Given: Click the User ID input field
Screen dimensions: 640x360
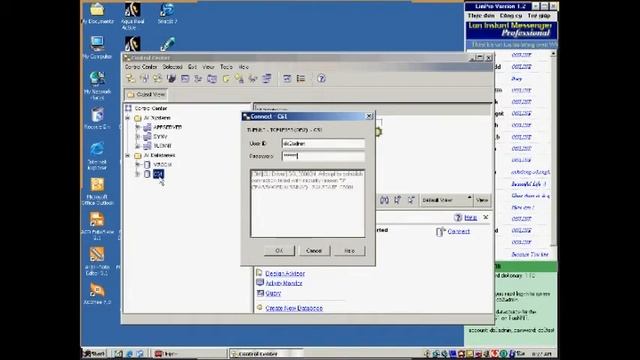Looking at the screenshot, I should 323,144.
